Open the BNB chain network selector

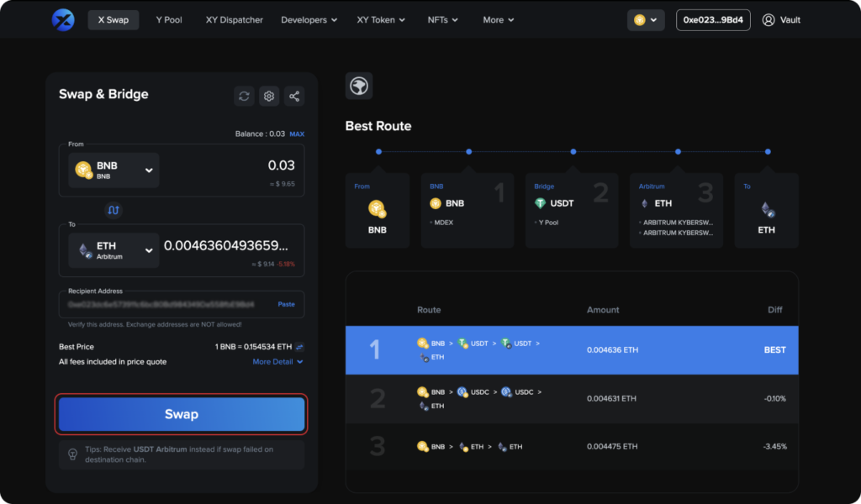tap(646, 20)
